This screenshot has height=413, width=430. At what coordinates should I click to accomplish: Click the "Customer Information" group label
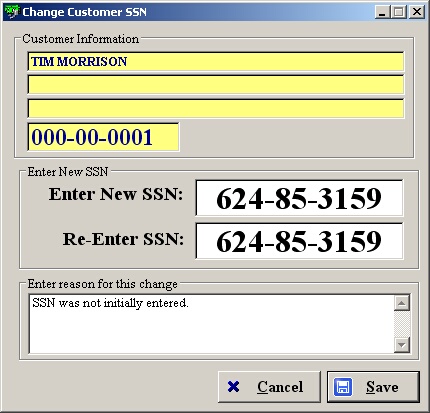click(x=81, y=39)
